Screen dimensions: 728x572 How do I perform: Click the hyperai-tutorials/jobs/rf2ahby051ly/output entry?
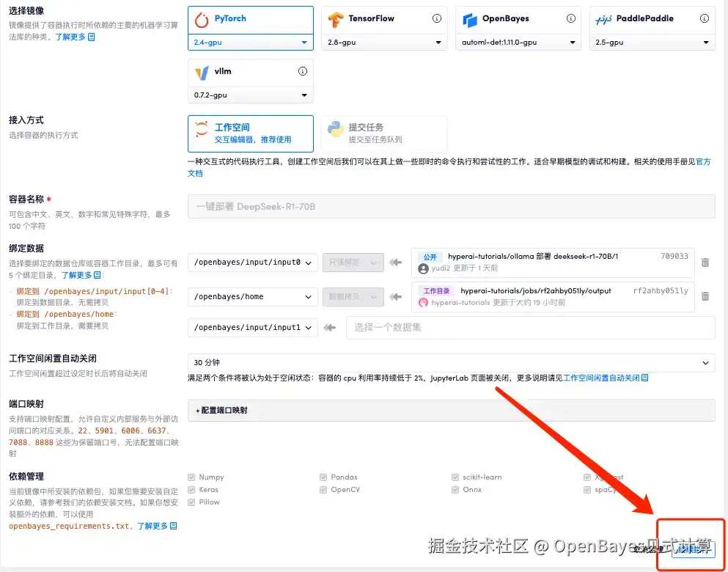[536, 290]
